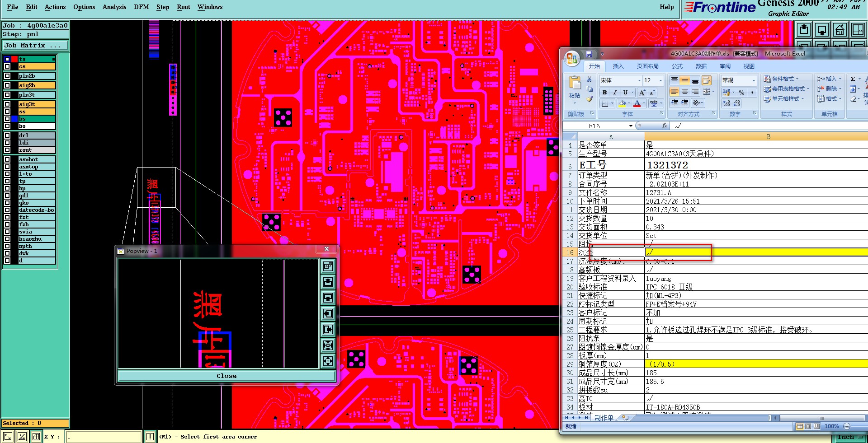This screenshot has width=868, height=443.
Task: Open the borders dropdown arrow
Action: [612, 103]
